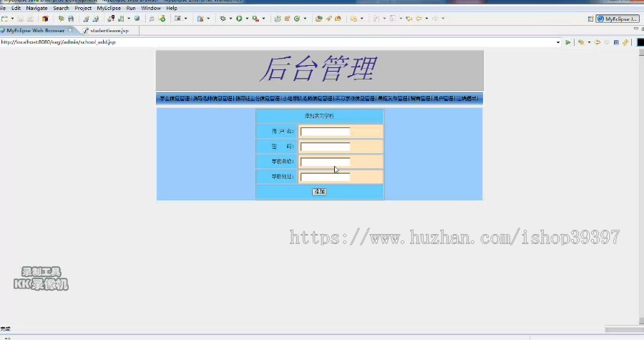Open the New file dropdown arrow
This screenshot has height=340, width=644.
pos(12,19)
